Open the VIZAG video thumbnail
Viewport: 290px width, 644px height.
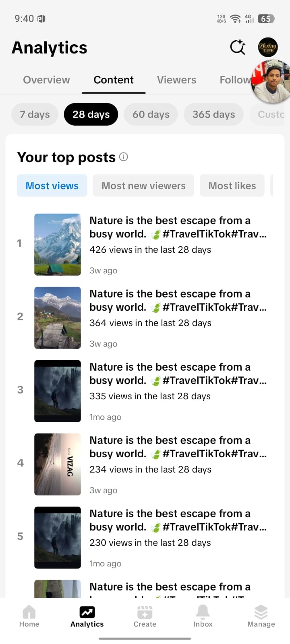[58, 464]
